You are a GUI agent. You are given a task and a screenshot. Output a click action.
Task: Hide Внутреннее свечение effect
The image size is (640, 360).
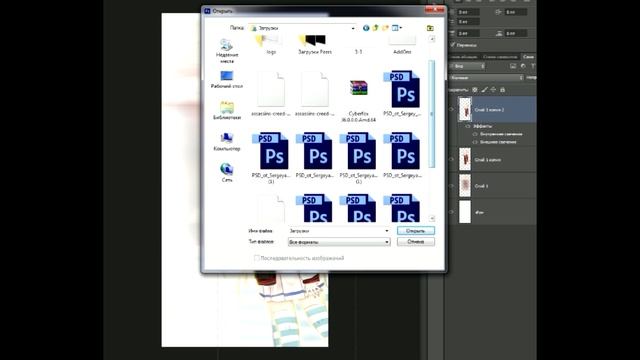[x=475, y=134]
